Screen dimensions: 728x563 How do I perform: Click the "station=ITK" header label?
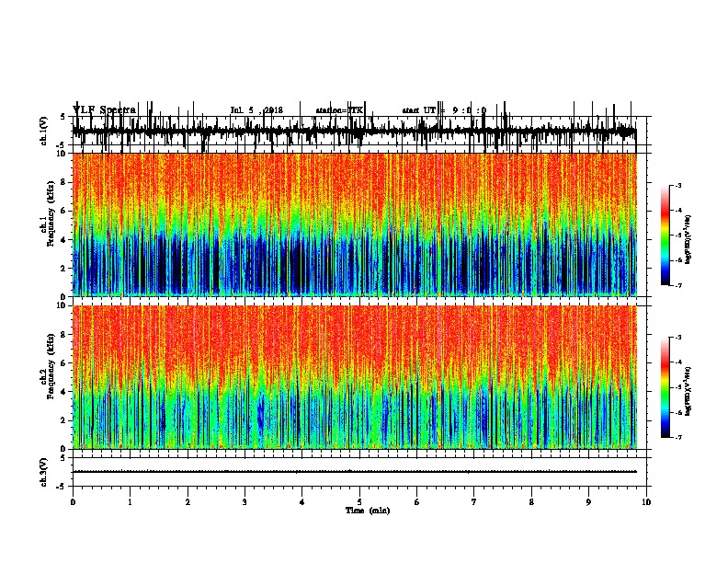339,110
